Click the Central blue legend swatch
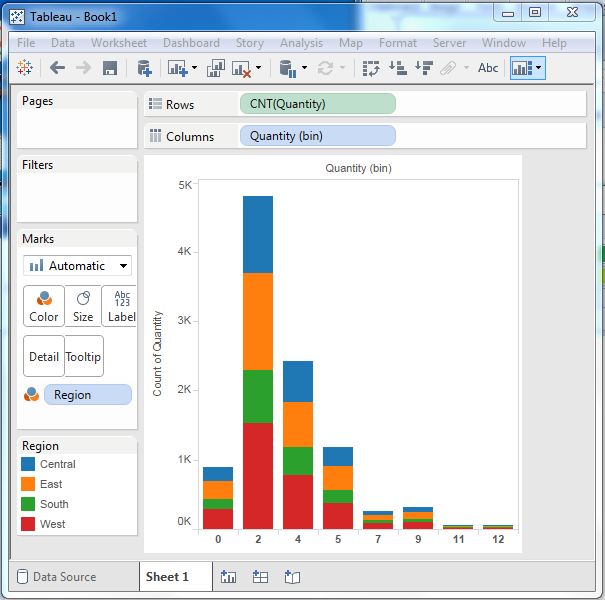Screen dimensions: 605x600 [28, 464]
